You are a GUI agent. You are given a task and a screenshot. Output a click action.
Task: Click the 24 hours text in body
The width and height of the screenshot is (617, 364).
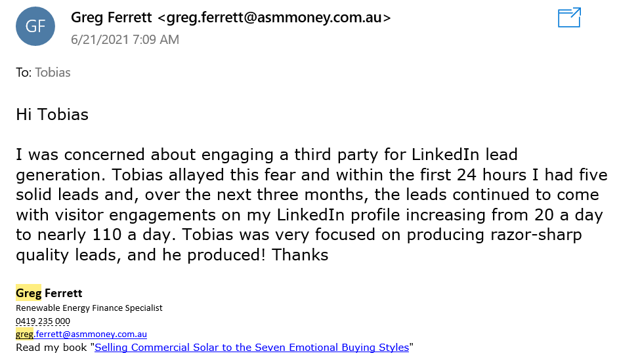[x=492, y=174]
